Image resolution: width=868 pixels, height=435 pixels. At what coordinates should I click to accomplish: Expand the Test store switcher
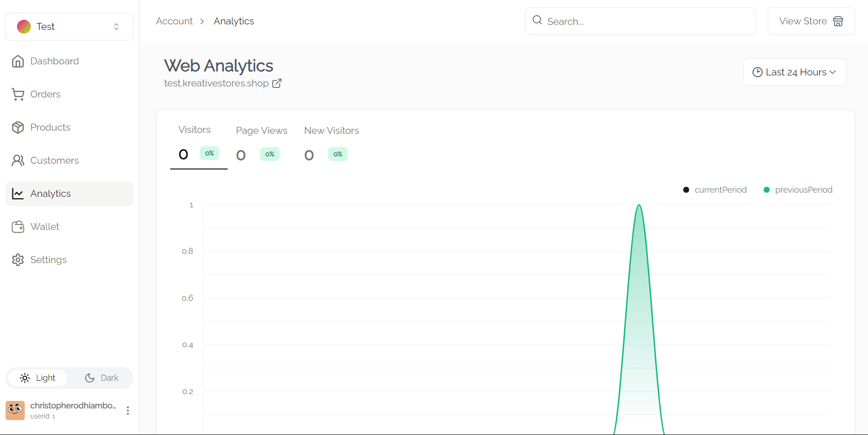[x=69, y=27]
